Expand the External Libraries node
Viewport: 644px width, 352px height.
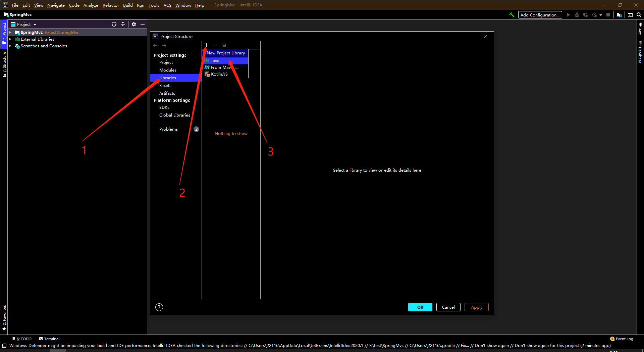[11, 39]
